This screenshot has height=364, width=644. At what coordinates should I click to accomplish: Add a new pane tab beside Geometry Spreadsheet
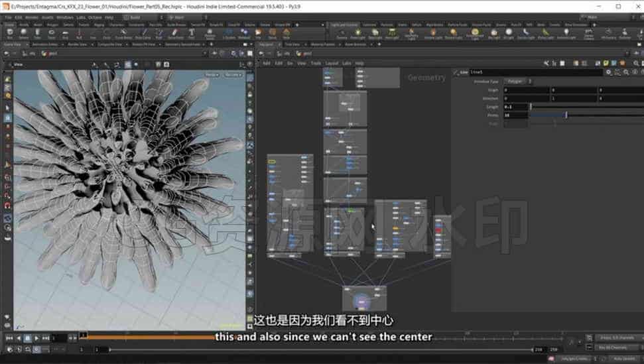(x=212, y=44)
